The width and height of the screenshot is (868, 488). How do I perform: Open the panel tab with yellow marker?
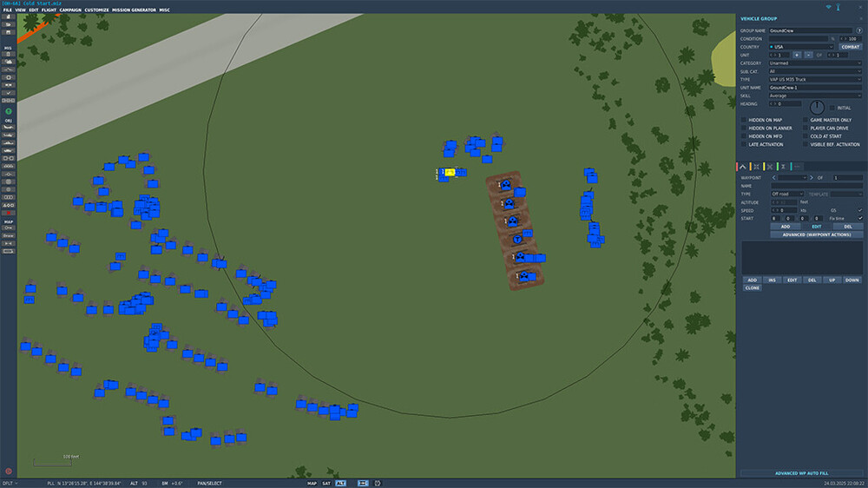coord(769,167)
